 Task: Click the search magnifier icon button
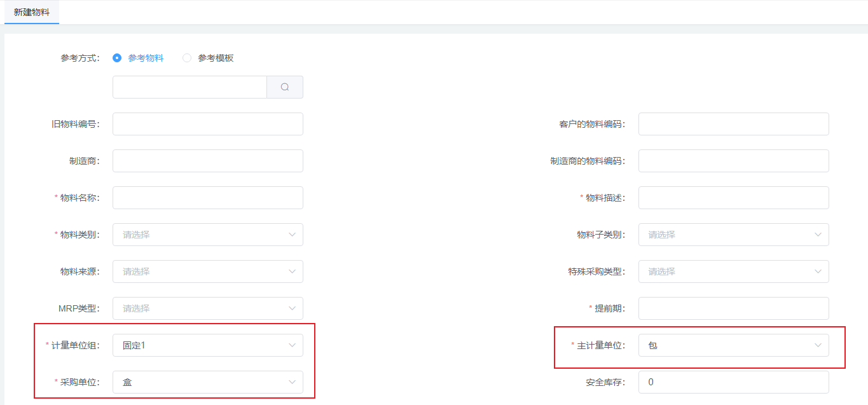click(x=285, y=87)
